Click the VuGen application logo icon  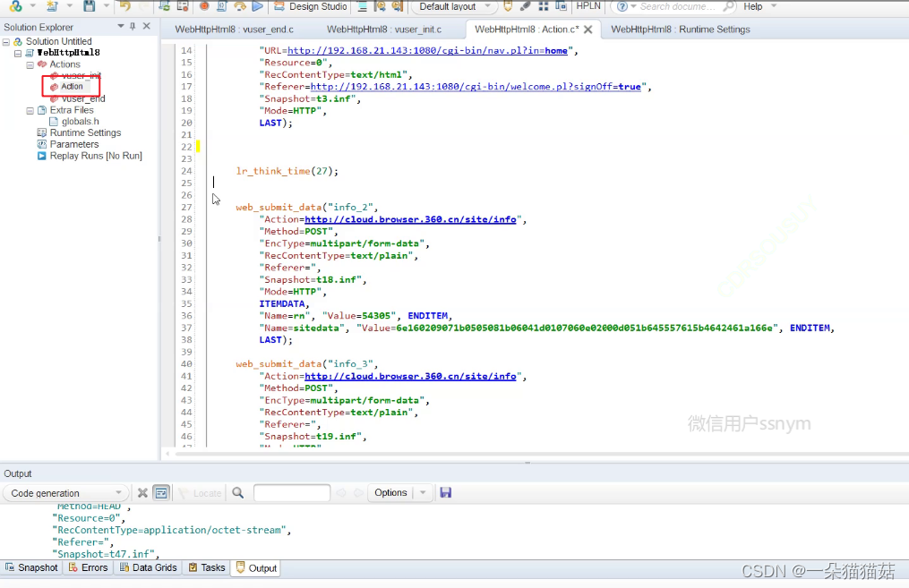click(x=15, y=5)
